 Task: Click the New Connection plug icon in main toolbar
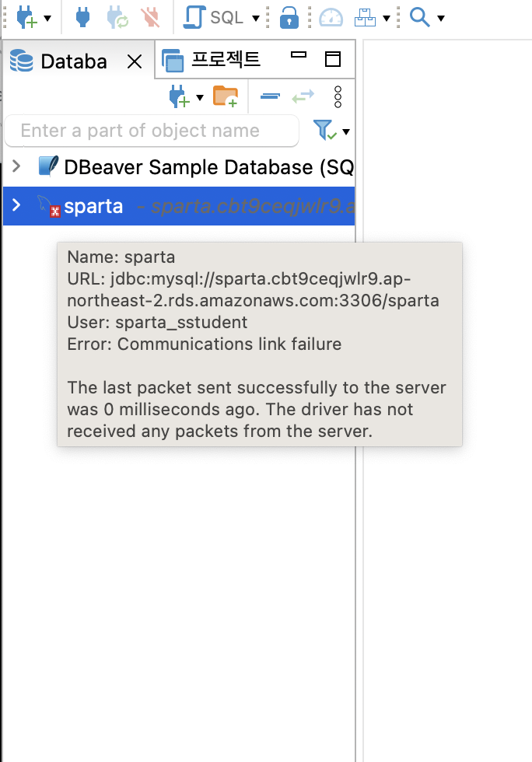[26, 17]
